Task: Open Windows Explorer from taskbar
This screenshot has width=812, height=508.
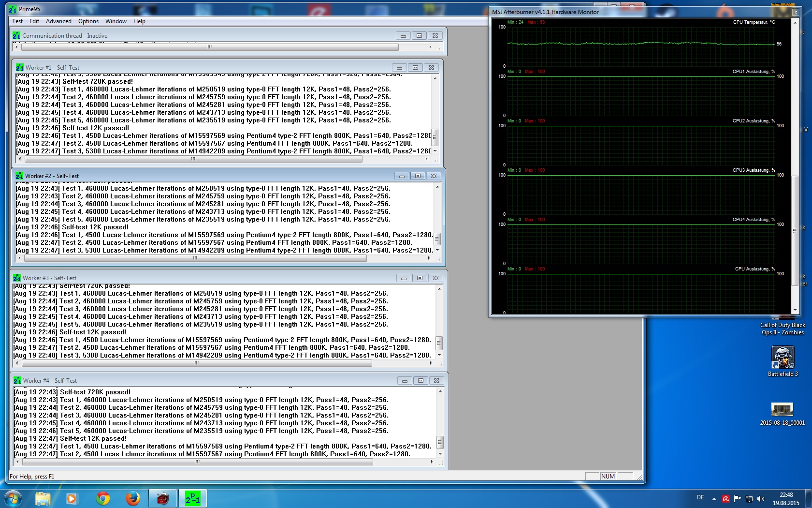Action: point(43,498)
